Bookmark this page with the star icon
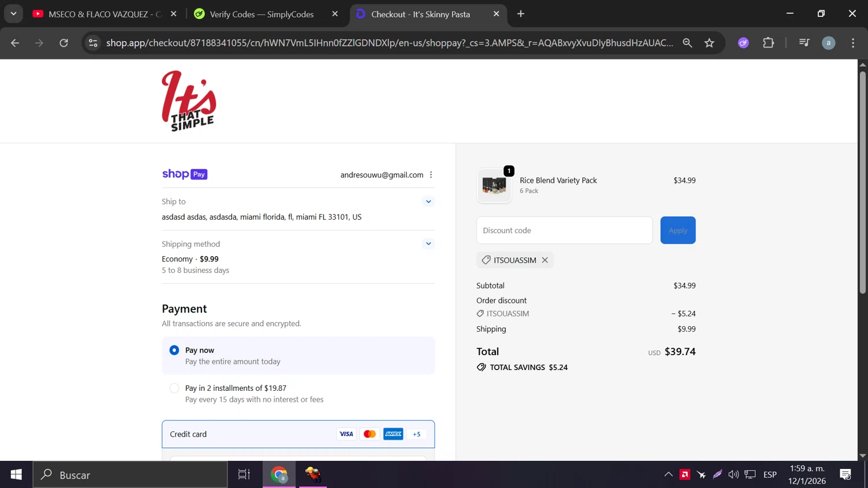Image resolution: width=868 pixels, height=488 pixels. click(709, 43)
